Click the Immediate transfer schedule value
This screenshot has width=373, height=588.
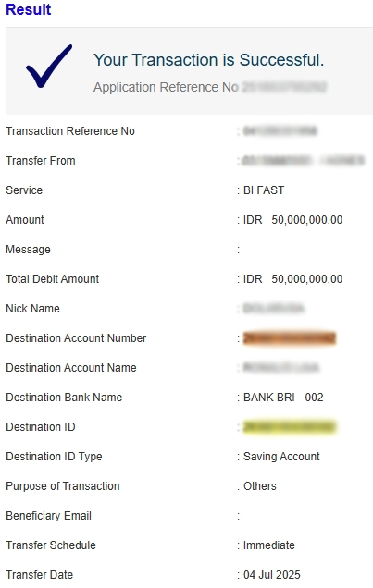click(x=269, y=545)
